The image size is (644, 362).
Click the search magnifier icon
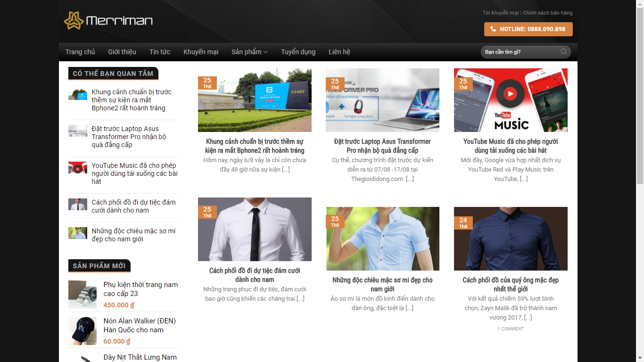[563, 52]
